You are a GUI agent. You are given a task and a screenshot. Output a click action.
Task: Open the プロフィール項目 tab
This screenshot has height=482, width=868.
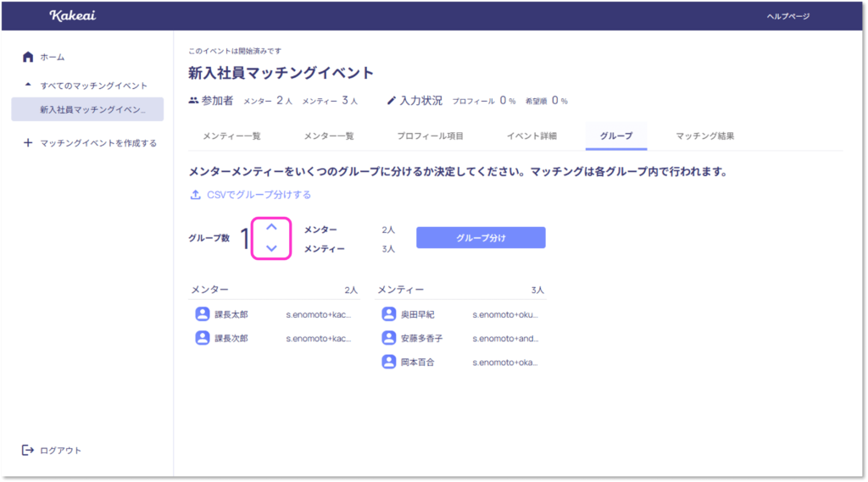click(430, 136)
